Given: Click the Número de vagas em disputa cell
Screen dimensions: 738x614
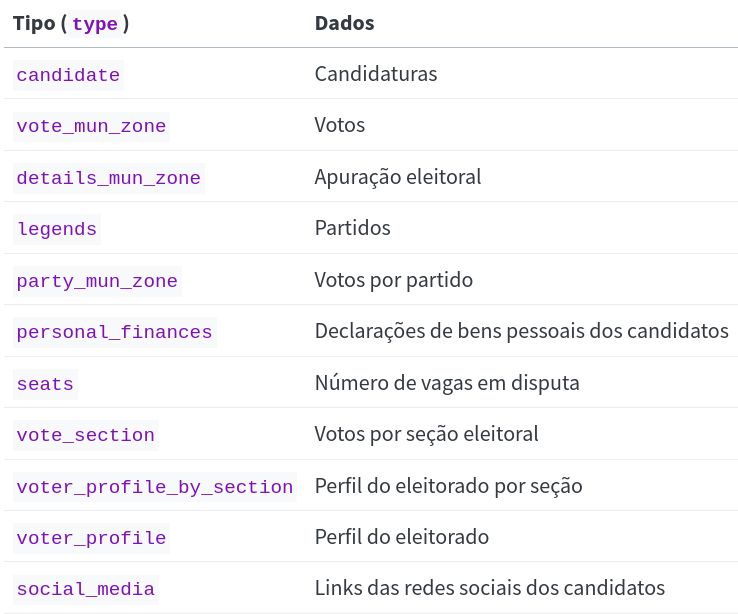Looking at the screenshot, I should click(446, 383).
